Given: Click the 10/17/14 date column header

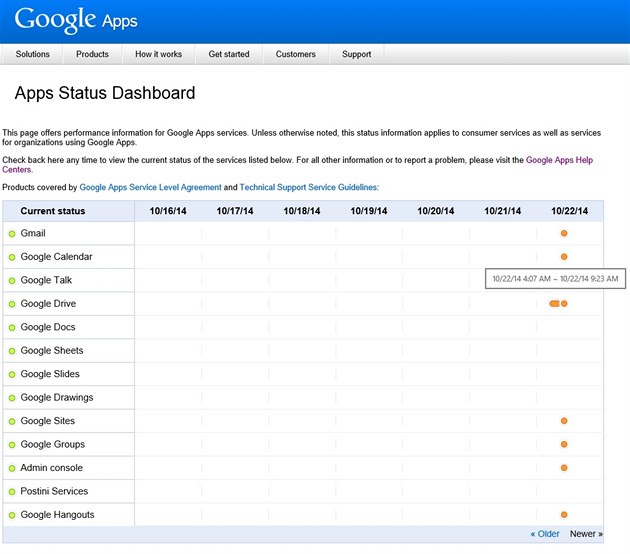Looking at the screenshot, I should (x=235, y=211).
